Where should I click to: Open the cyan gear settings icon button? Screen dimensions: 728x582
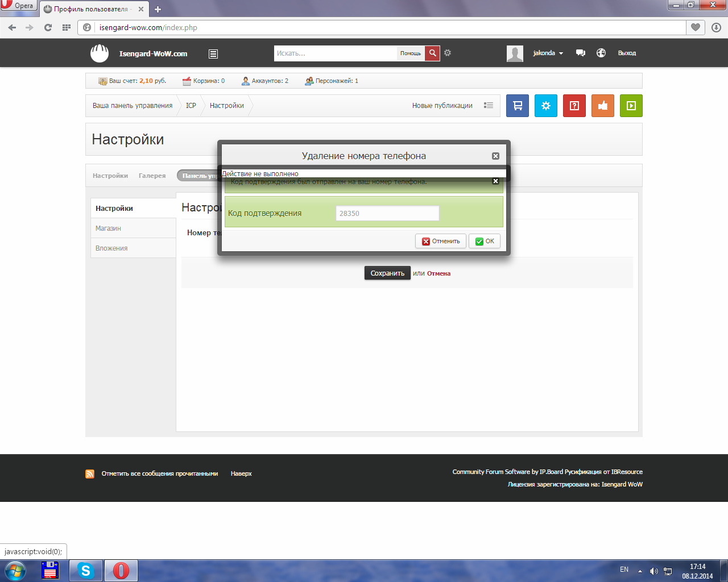(x=545, y=106)
